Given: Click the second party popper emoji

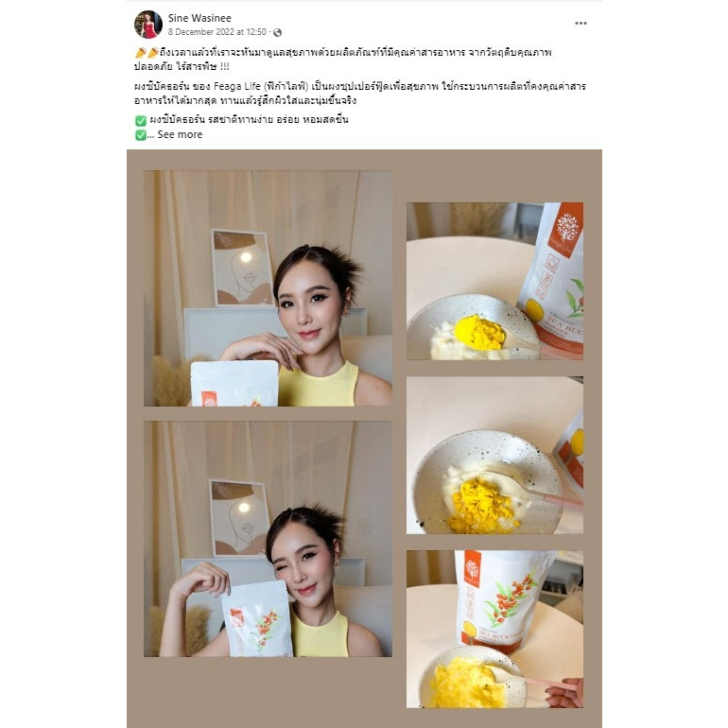Looking at the screenshot, I should (x=153, y=52).
